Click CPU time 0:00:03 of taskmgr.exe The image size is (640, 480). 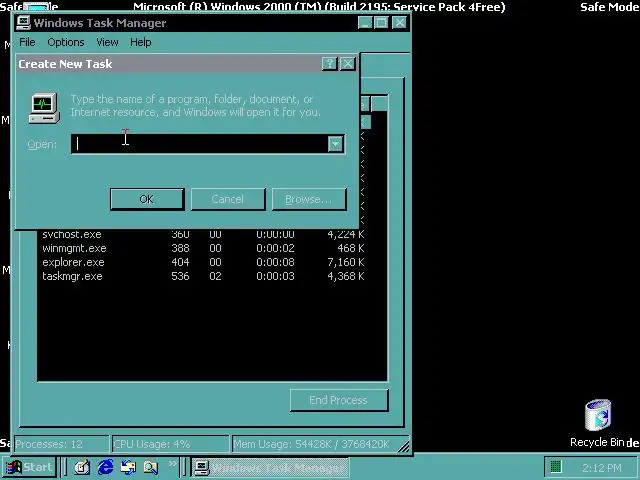click(x=276, y=276)
